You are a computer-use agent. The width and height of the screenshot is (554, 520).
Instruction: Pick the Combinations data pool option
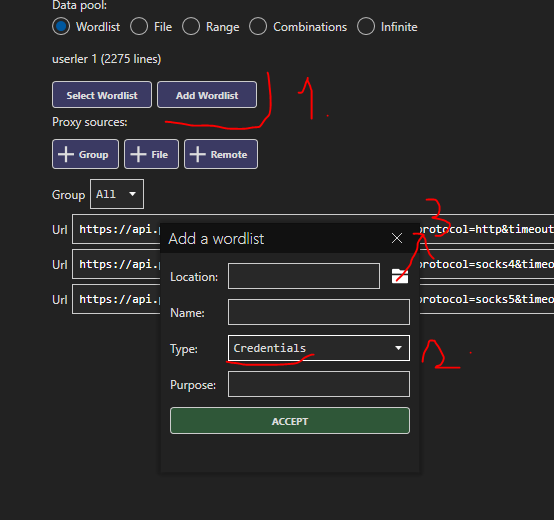click(258, 26)
